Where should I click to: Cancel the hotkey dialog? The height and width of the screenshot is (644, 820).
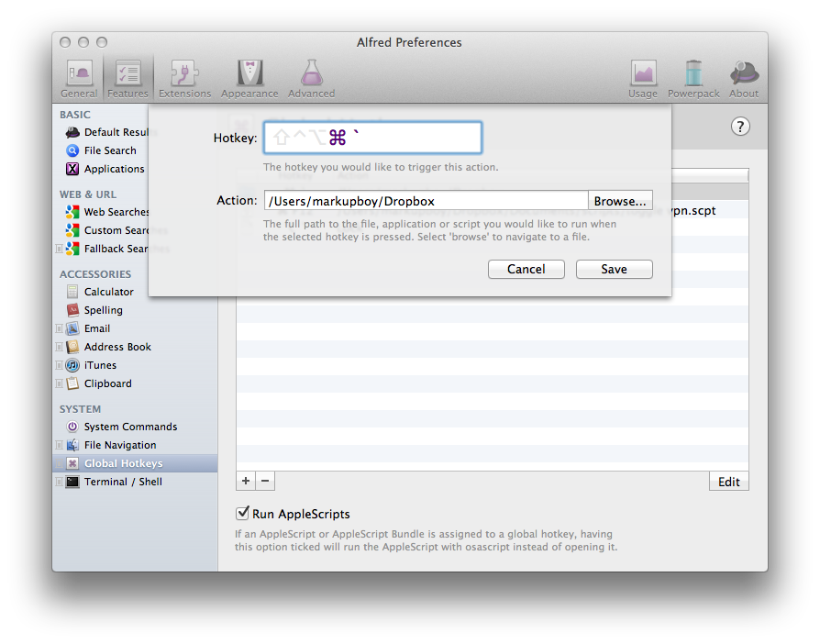click(x=526, y=269)
